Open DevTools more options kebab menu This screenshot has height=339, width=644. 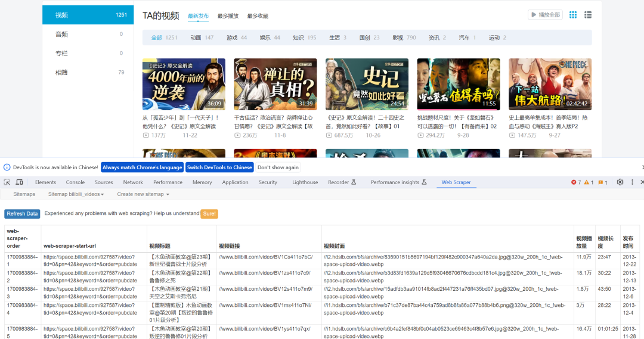click(632, 182)
